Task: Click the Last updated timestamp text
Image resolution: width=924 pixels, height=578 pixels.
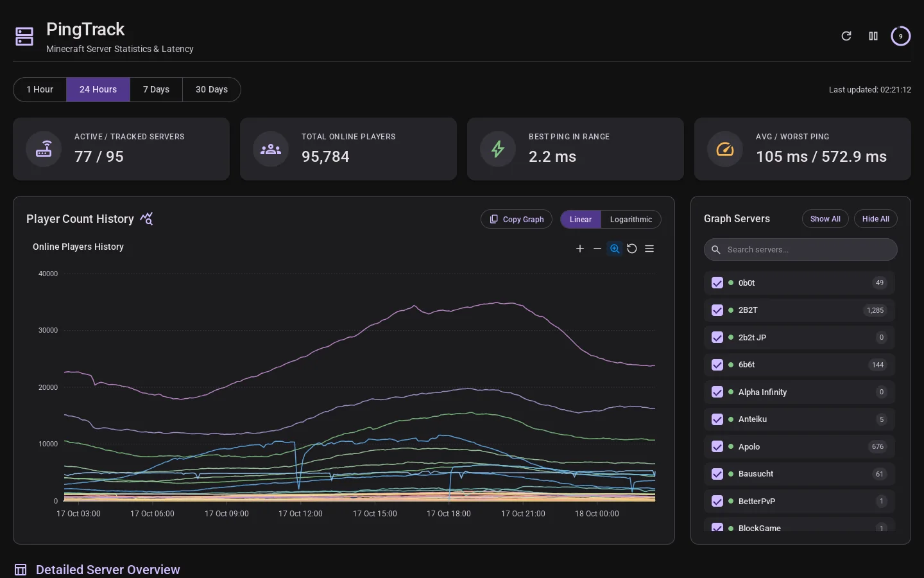Action: [x=870, y=89]
